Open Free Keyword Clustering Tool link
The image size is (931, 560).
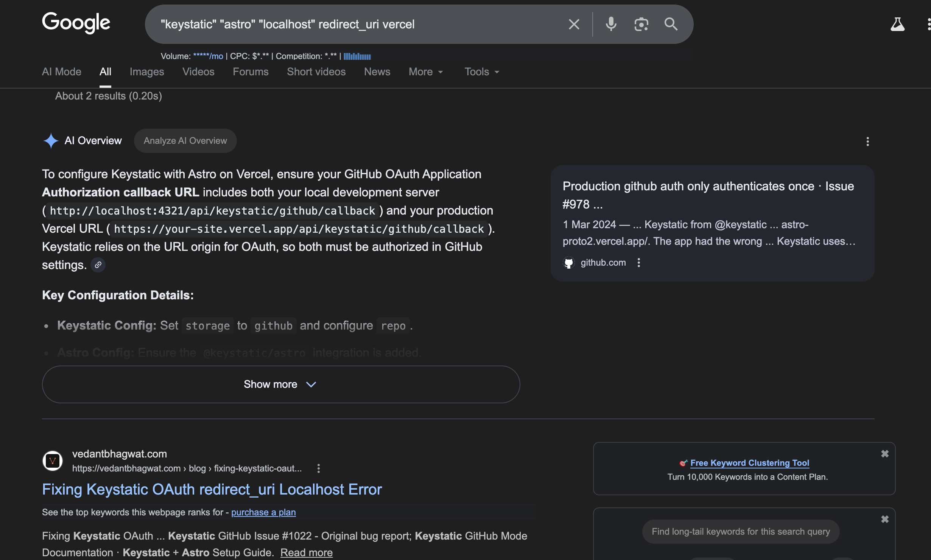point(750,463)
